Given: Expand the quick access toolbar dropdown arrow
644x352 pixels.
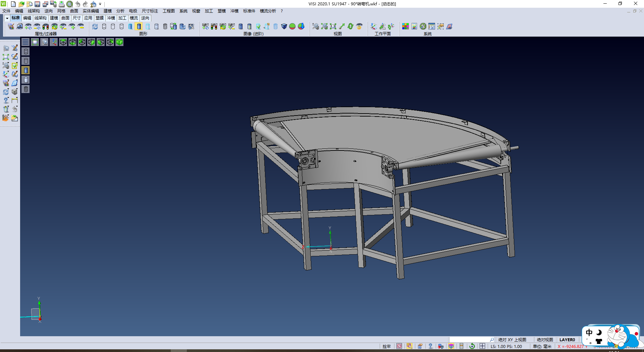Looking at the screenshot, I should click(x=100, y=4).
